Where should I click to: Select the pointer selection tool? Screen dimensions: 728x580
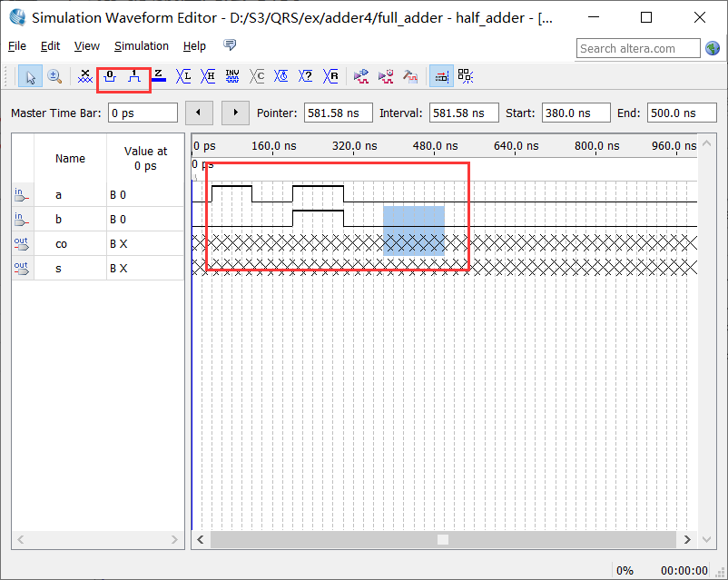31,76
